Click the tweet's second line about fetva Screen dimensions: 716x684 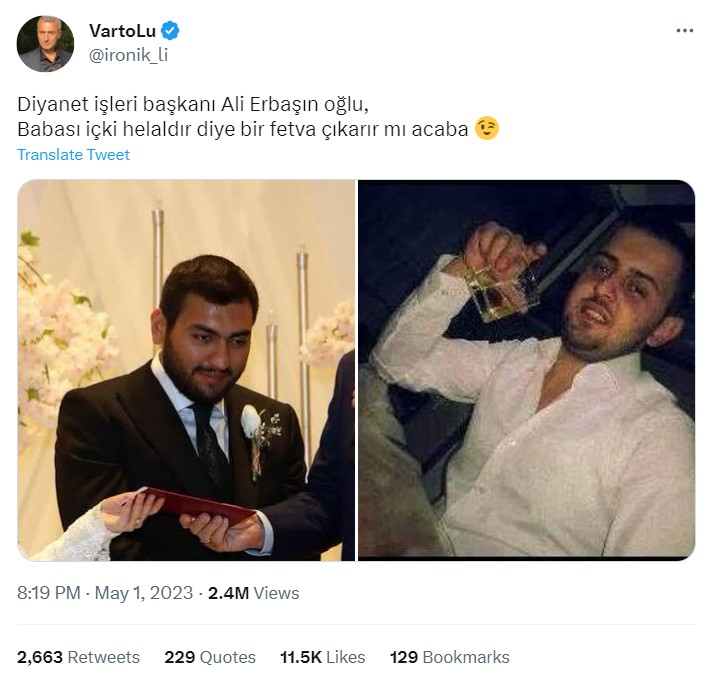(x=242, y=129)
